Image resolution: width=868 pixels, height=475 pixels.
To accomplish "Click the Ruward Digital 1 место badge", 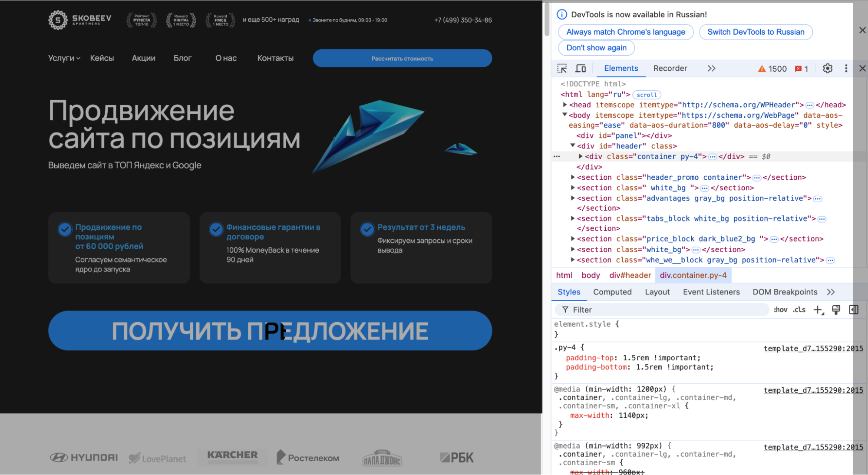I will point(181,20).
